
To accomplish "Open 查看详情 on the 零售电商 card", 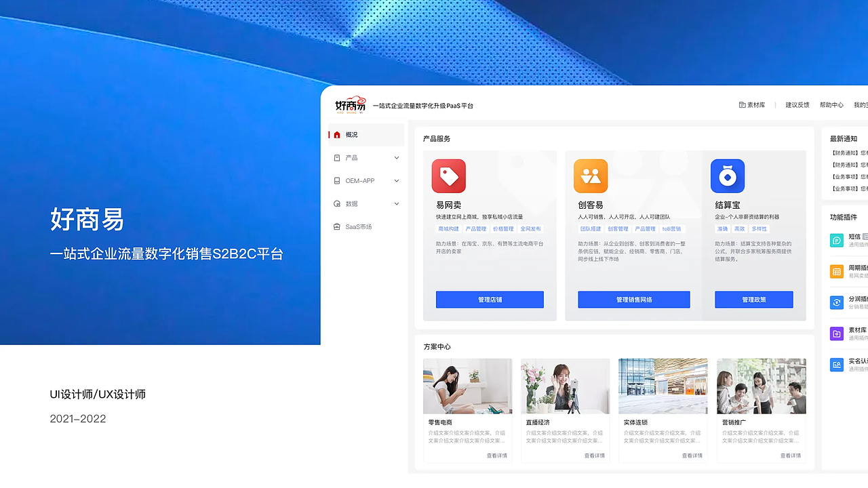I will point(496,456).
